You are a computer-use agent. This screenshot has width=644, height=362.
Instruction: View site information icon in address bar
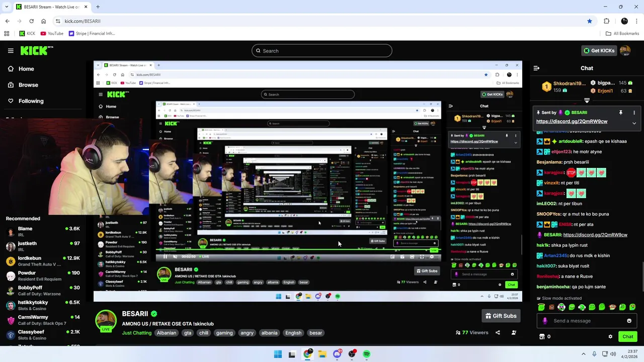tap(58, 21)
